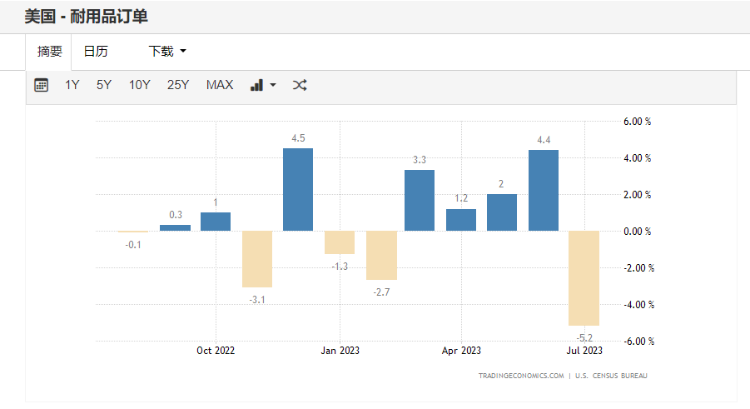The width and height of the screenshot is (750, 409).
Task: Select the MAX time range
Action: pos(220,85)
